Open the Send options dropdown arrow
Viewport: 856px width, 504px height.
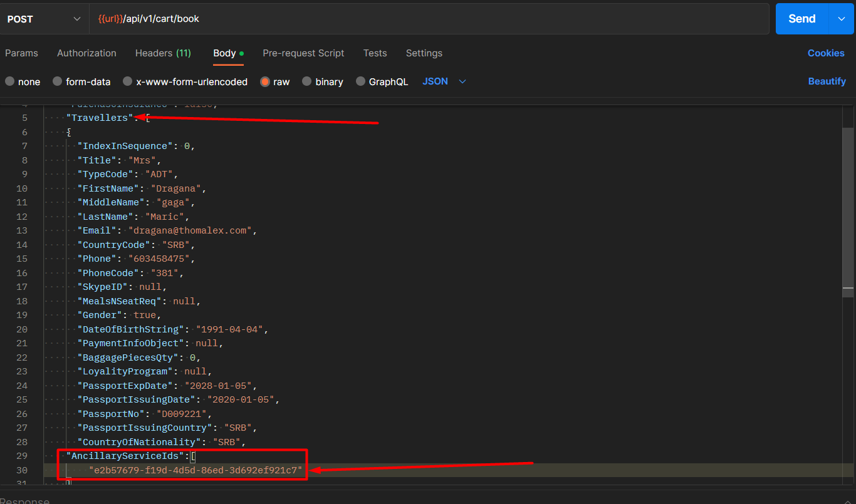point(841,19)
